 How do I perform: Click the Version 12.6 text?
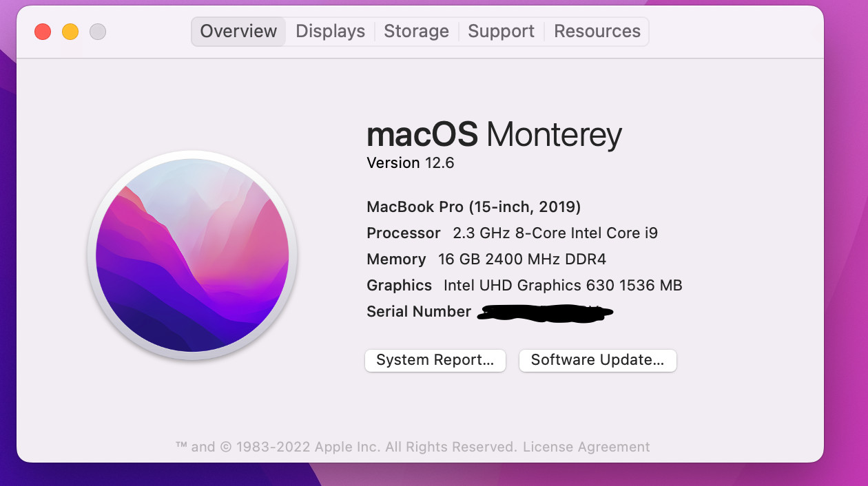(x=410, y=163)
